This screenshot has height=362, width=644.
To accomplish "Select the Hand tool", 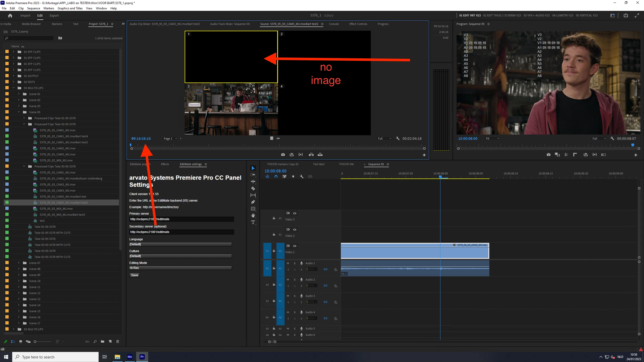I will [x=253, y=215].
